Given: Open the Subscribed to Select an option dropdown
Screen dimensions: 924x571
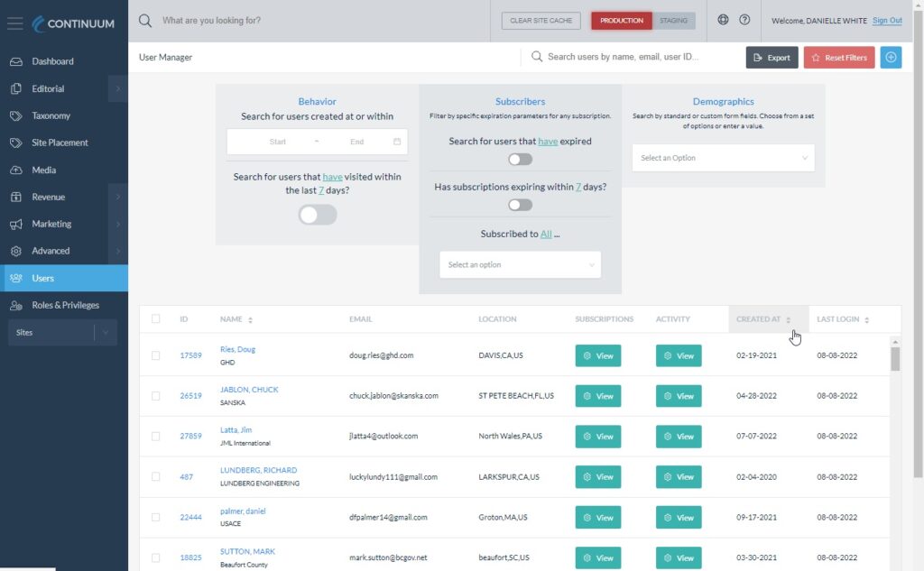Looking at the screenshot, I should click(x=520, y=265).
